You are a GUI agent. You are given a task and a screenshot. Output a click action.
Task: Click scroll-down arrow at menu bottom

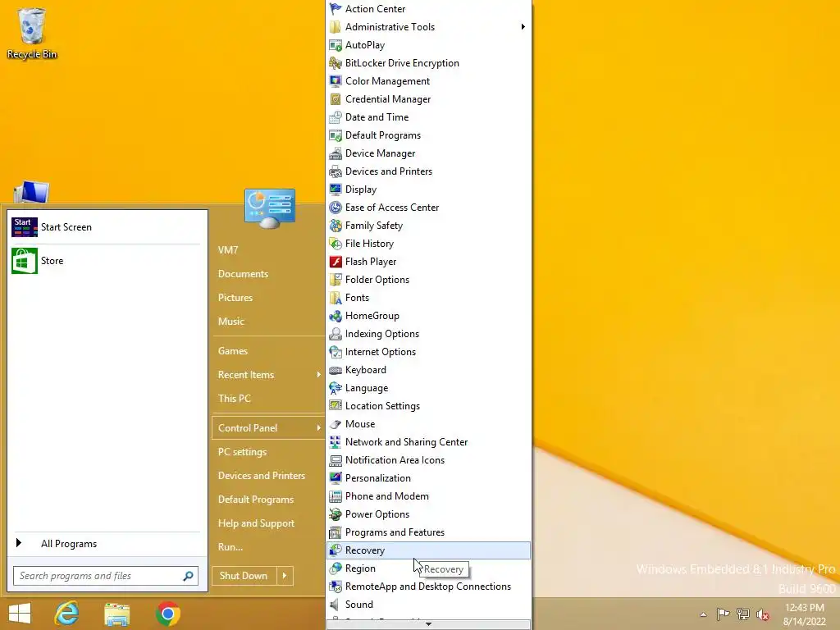tap(428, 624)
